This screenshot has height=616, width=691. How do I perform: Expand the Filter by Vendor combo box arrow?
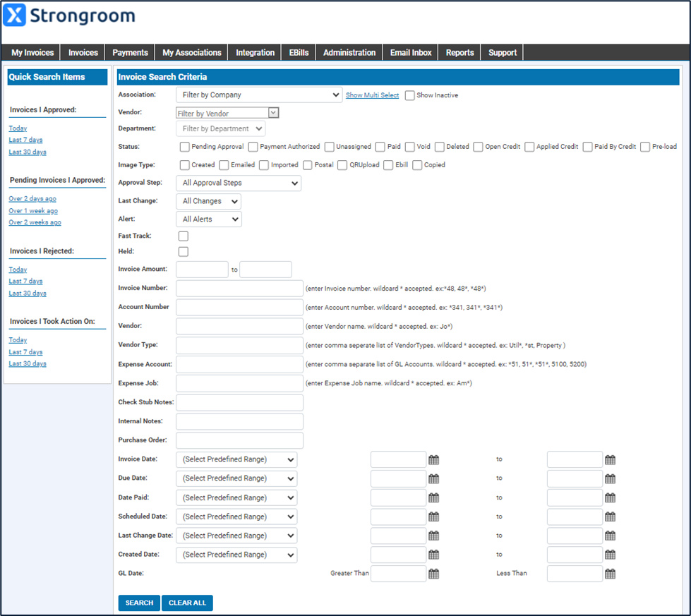click(274, 113)
